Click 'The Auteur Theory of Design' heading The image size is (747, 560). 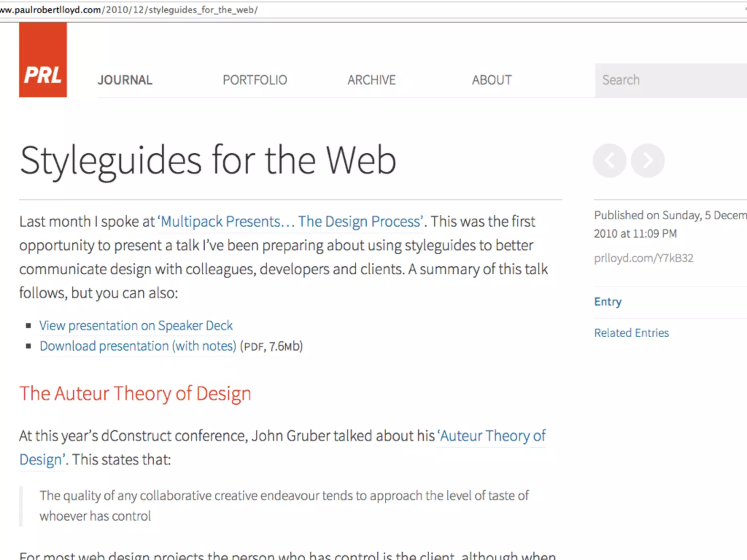coord(135,394)
